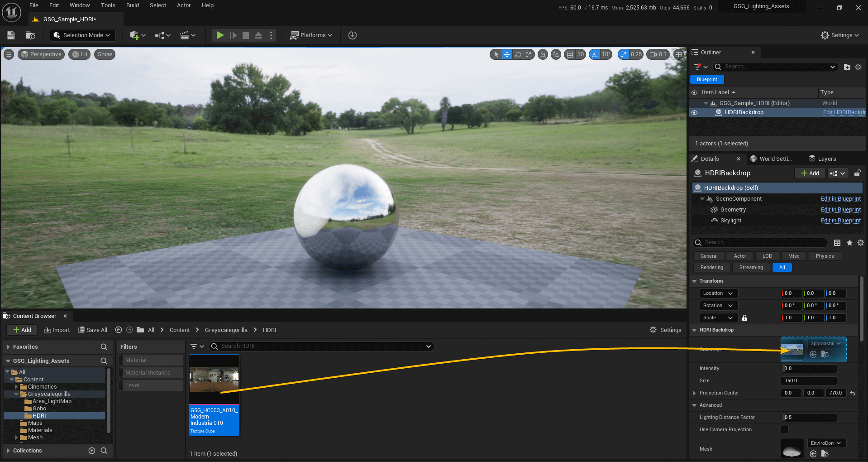Viewport: 868px width, 462px height.
Task: Open play options three-dot menu
Action: point(271,35)
